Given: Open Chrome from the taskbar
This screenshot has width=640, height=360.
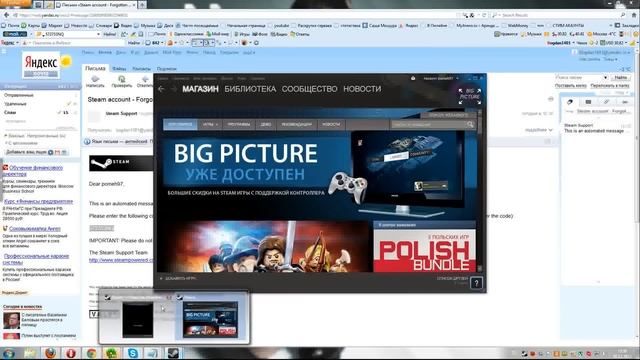Looking at the screenshot, I should coord(91,353).
